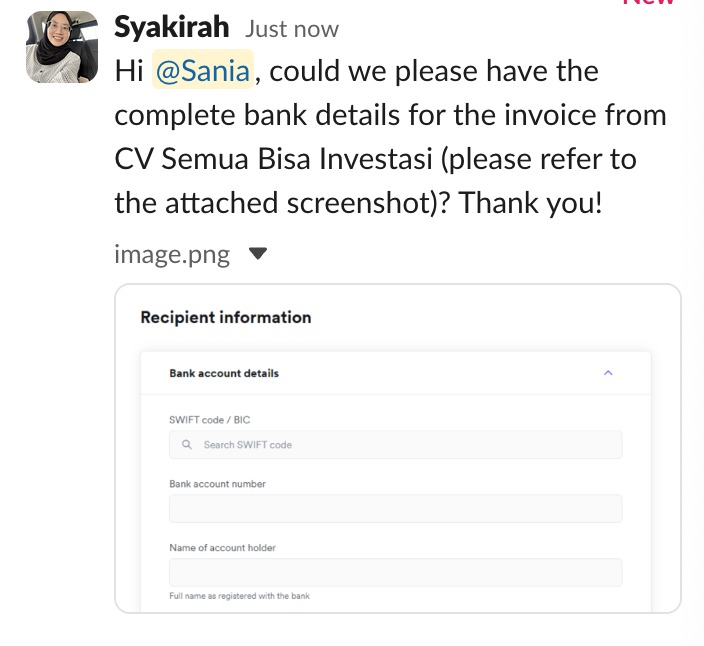Click the "Full name as registered" hint text

tap(239, 596)
